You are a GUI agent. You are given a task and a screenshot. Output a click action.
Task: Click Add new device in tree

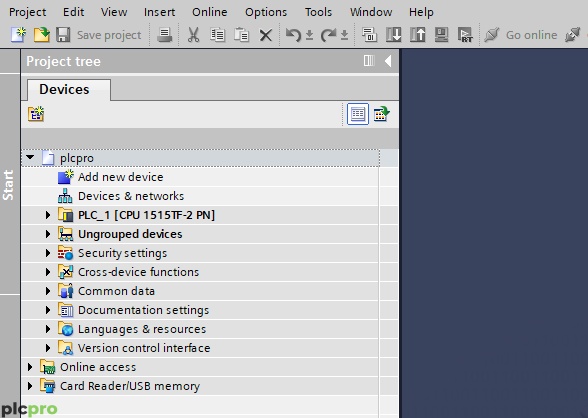pyautogui.click(x=121, y=177)
